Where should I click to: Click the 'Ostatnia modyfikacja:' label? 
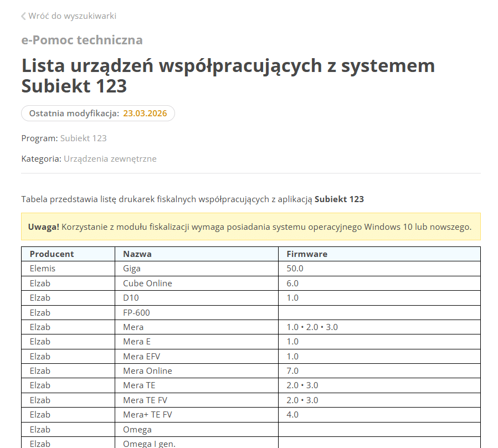click(74, 114)
